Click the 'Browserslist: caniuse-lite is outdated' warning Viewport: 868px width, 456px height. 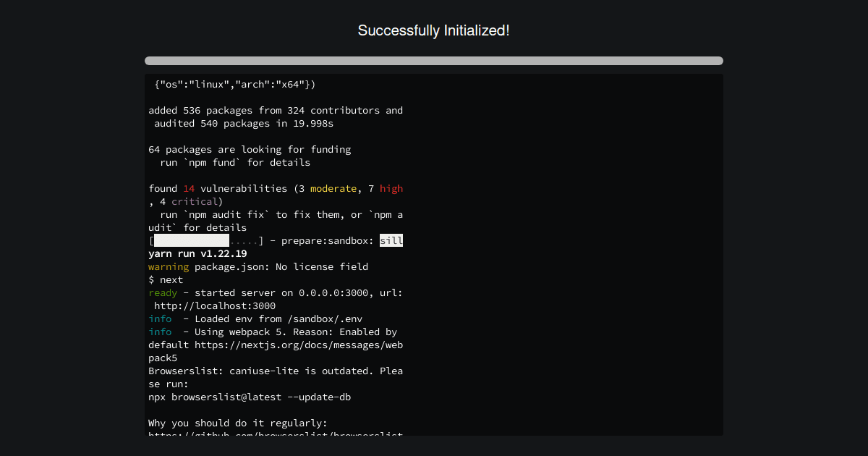click(x=275, y=371)
